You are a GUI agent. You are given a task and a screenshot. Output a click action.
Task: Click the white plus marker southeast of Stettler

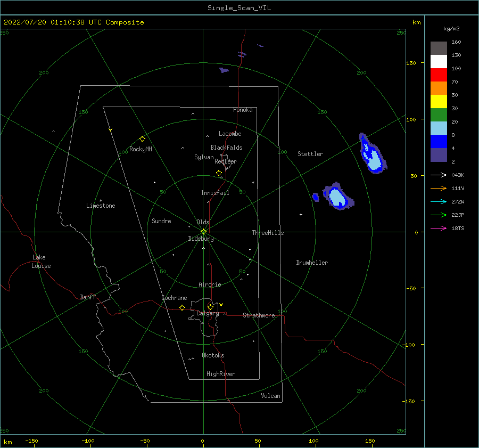[301, 214]
